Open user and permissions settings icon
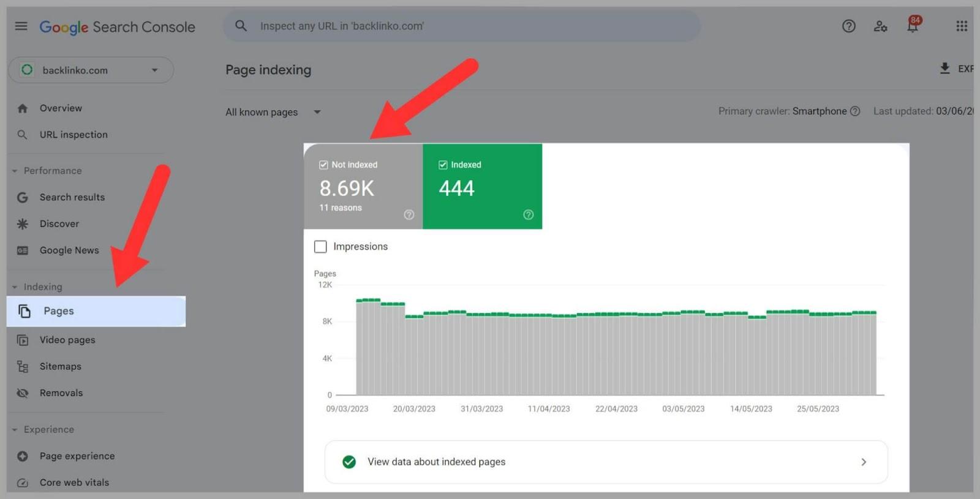The height and width of the screenshot is (499, 980). 880,26
